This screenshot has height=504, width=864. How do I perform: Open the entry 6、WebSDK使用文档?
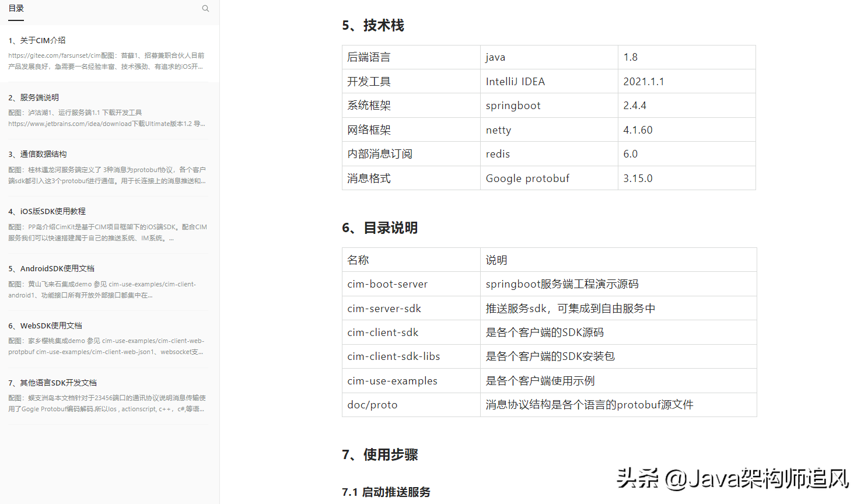point(45,325)
